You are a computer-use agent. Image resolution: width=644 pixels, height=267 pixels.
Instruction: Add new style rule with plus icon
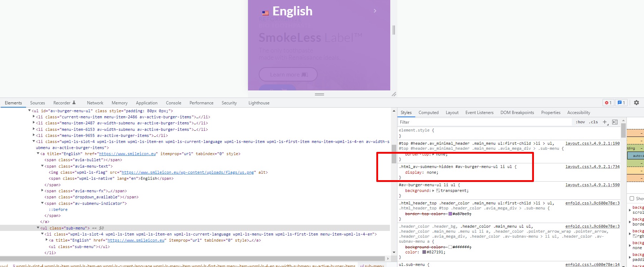coord(605,122)
